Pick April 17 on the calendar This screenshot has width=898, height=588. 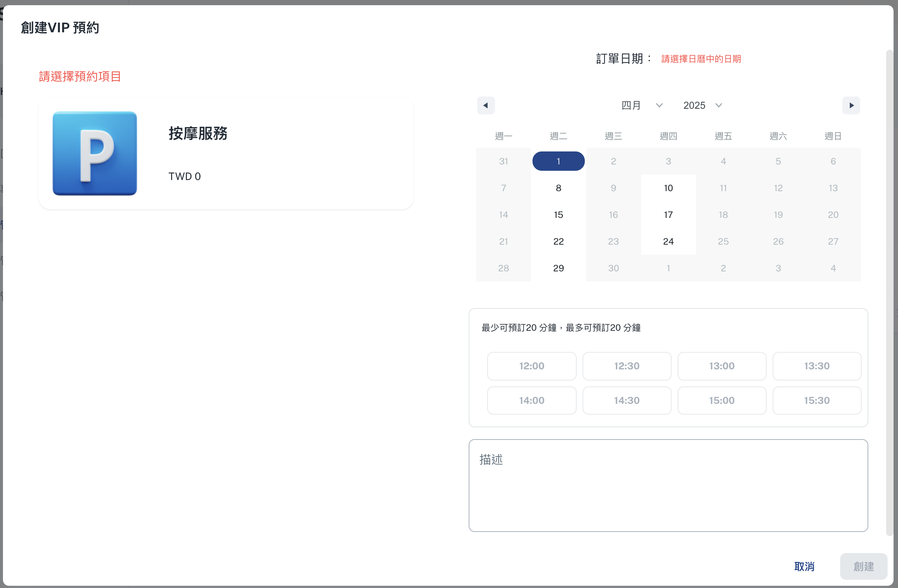(x=668, y=215)
